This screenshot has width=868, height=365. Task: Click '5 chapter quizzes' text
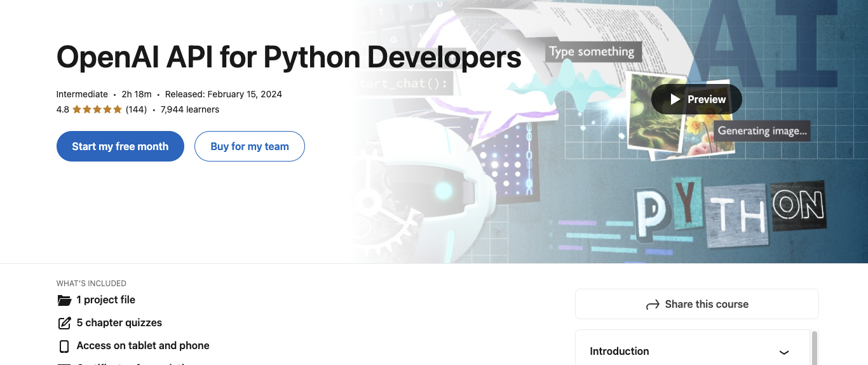coord(119,322)
